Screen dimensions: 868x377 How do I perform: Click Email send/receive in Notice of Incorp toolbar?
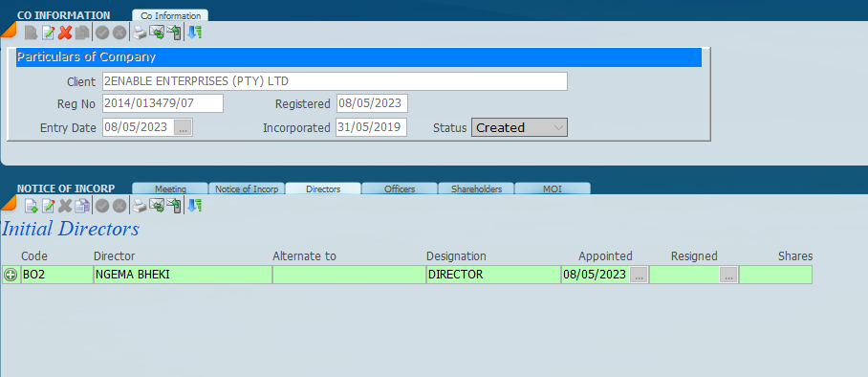point(157,207)
